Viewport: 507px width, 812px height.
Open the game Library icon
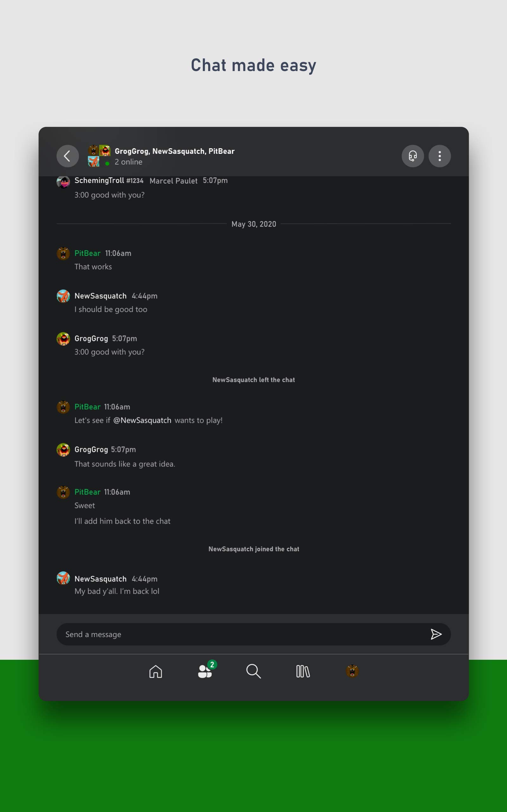[x=303, y=671]
